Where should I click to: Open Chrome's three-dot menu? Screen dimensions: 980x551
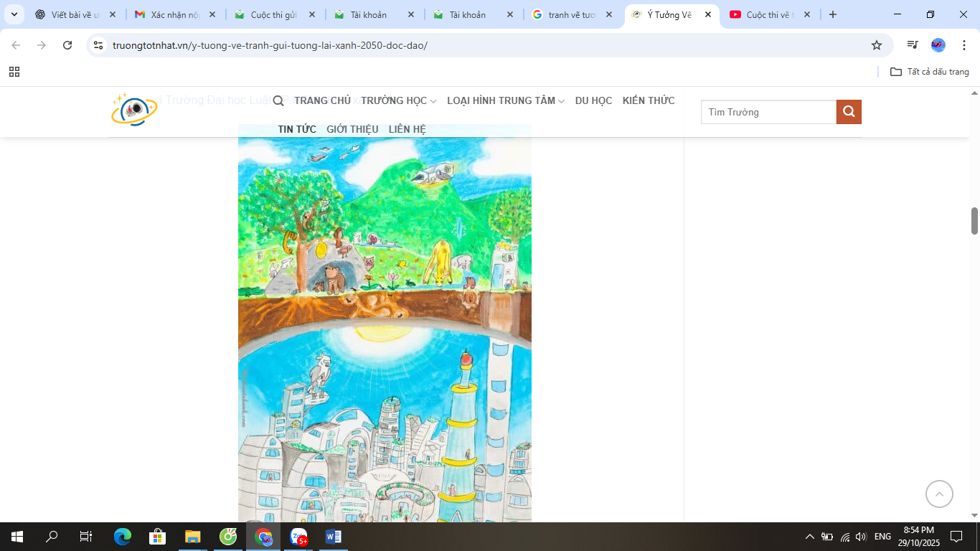click(x=964, y=45)
